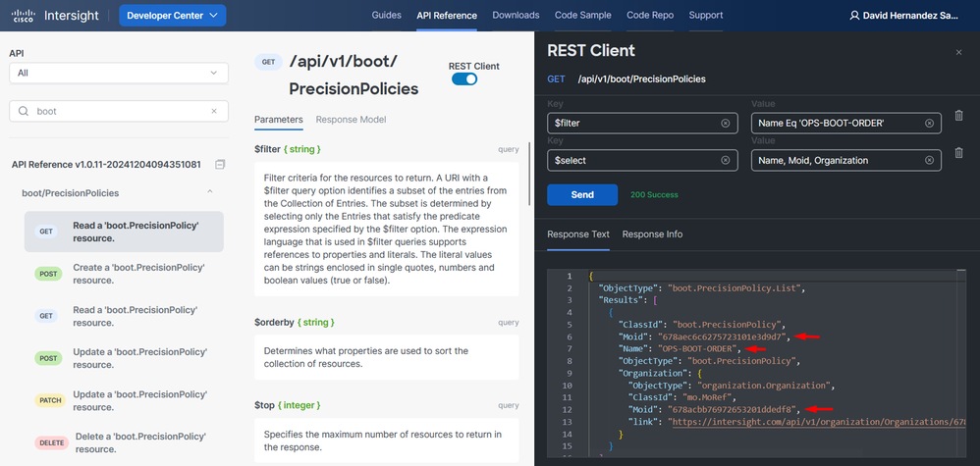
Task: Click the collapse-all icon beside API Reference version
Action: pyautogui.click(x=219, y=164)
